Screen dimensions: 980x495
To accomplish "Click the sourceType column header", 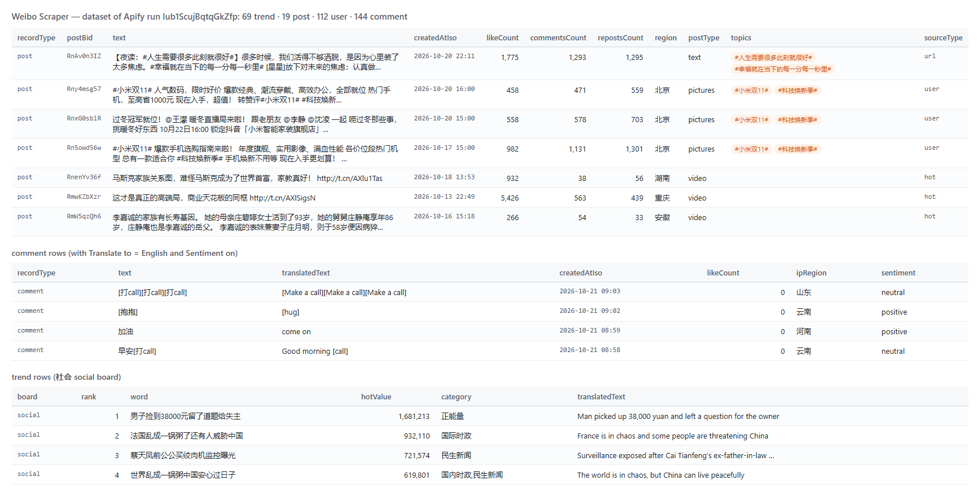I will tap(943, 38).
